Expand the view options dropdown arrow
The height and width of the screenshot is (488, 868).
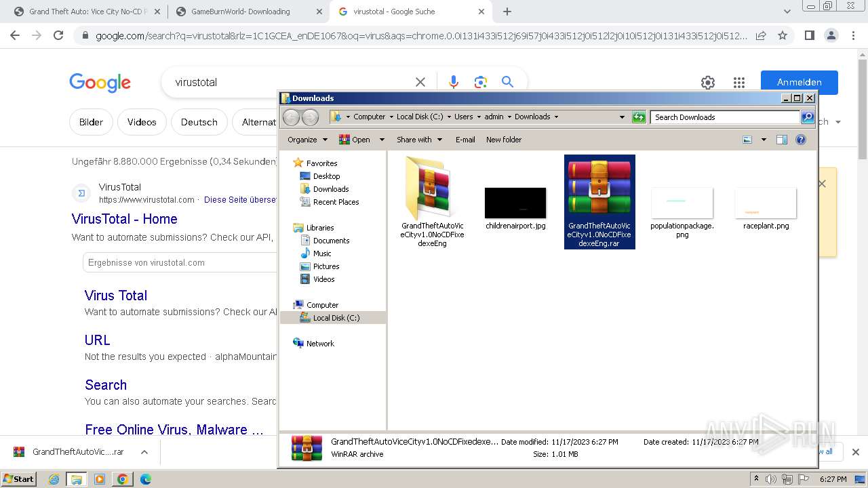[x=764, y=140]
